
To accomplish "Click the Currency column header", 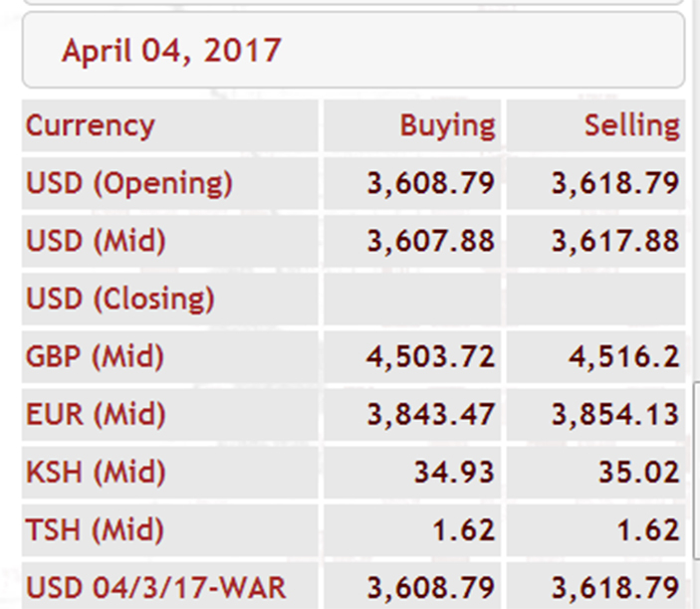I will (x=91, y=126).
